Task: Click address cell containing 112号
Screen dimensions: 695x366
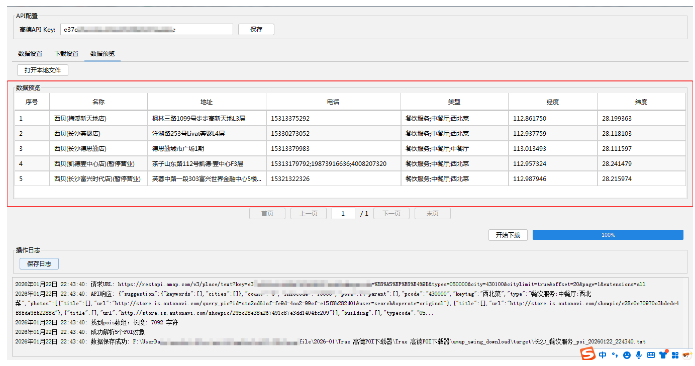Action: (207, 164)
